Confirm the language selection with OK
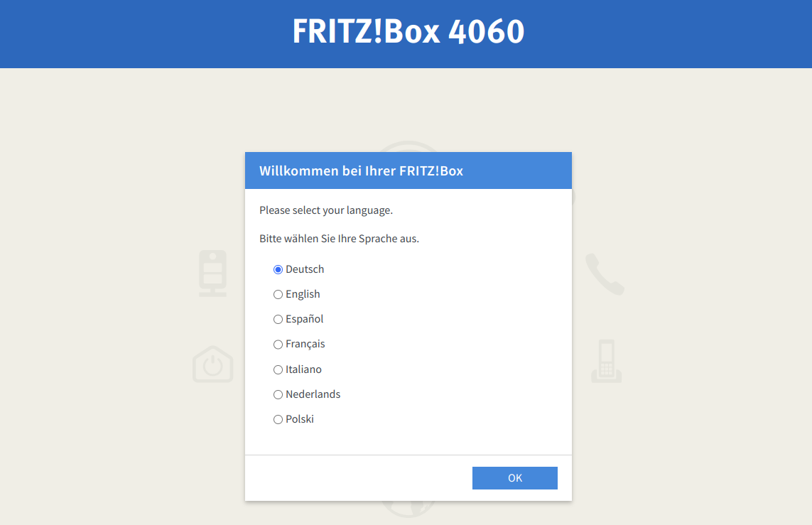Viewport: 812px width, 525px height. click(514, 477)
